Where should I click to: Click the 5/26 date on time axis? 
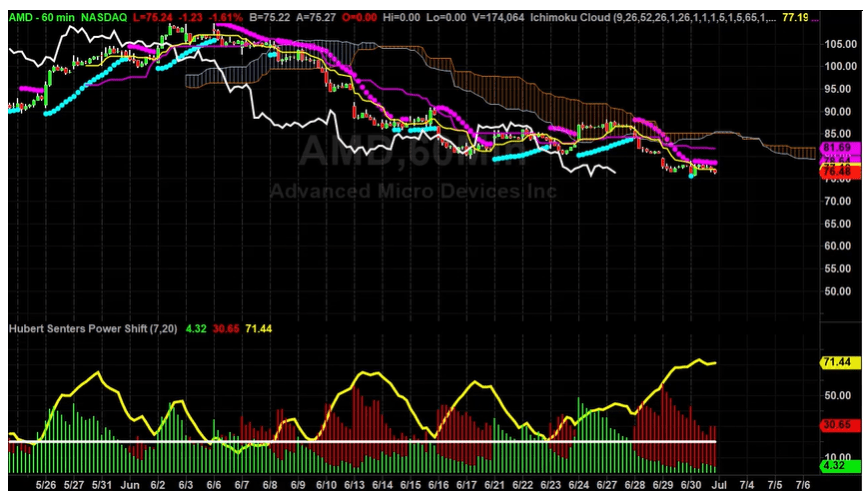click(46, 485)
